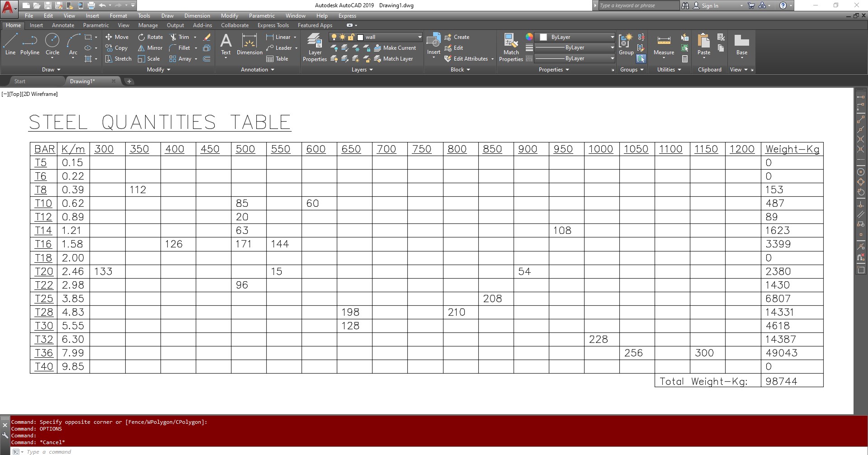Expand the ByLayer color dropdown
Screen dimensions: 868x455
tap(612, 37)
